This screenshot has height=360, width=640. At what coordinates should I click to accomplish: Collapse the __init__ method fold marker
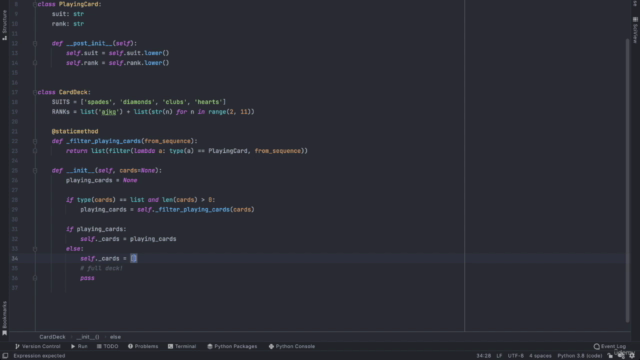(x=35, y=171)
